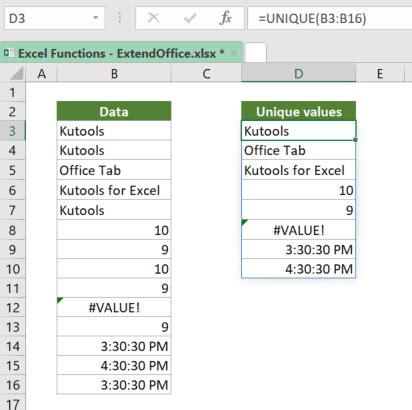412x410 pixels.
Task: Select column C header
Action: point(206,73)
